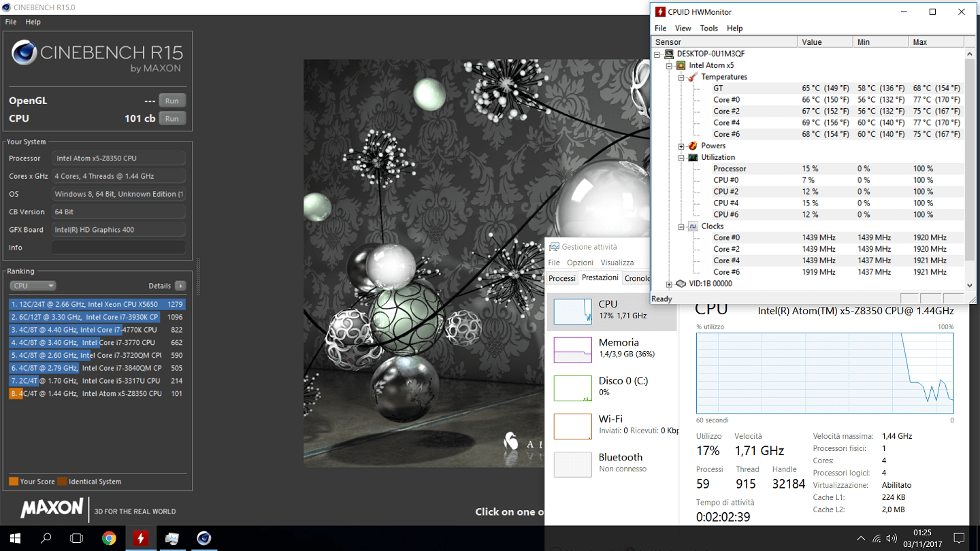Select Memoria performance item
This screenshot has height=551, width=980.
click(612, 349)
